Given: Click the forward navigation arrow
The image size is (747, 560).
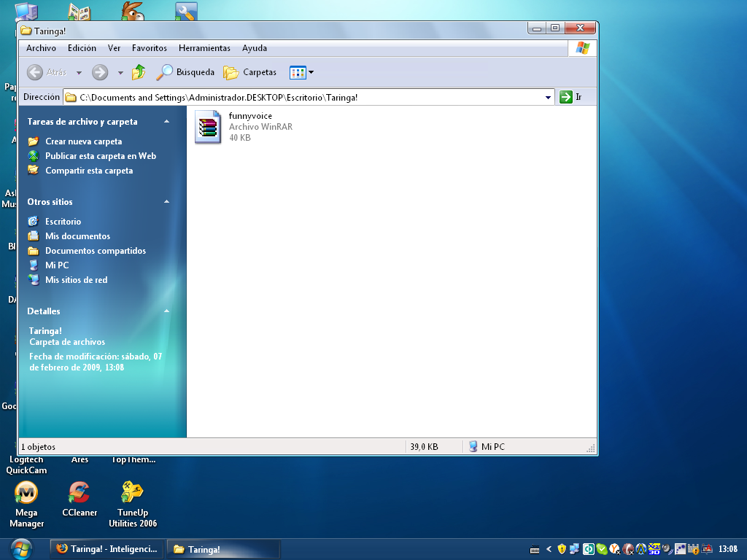Looking at the screenshot, I should (99, 72).
